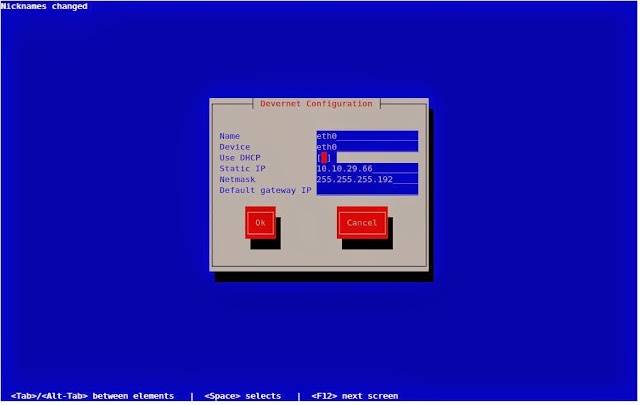
Task: Confirm settings with the Ok button
Action: tap(260, 223)
